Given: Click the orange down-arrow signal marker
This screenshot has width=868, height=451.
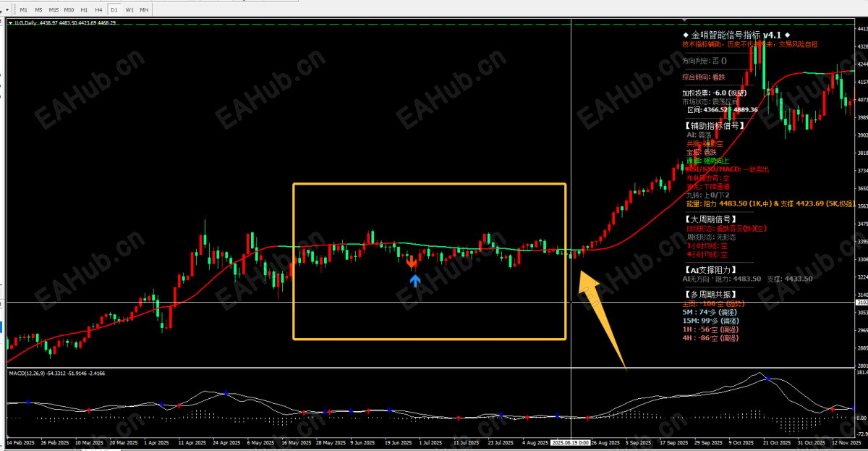Looking at the screenshot, I should tap(411, 262).
